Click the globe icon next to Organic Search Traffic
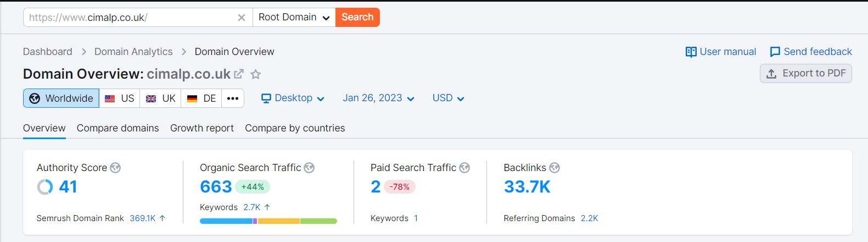 point(309,168)
